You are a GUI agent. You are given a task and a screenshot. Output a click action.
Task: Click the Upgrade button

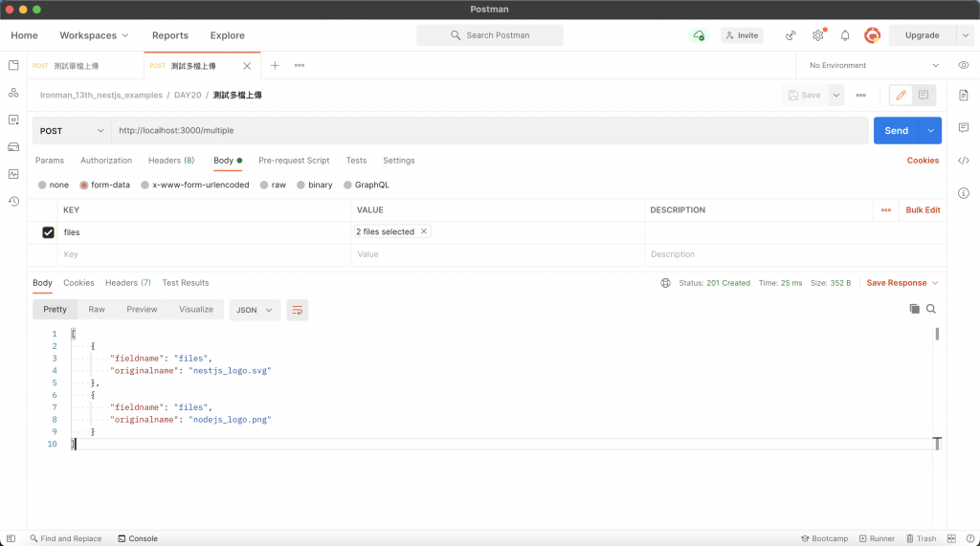(922, 35)
